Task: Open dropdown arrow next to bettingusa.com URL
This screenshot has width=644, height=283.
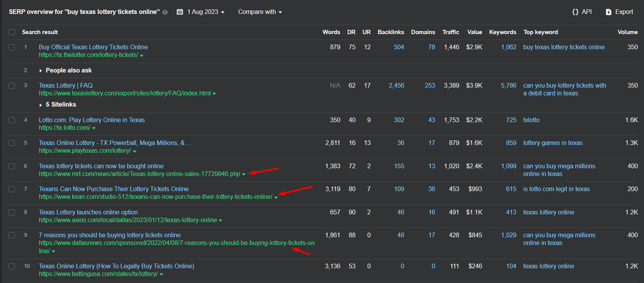Action: 161,275
